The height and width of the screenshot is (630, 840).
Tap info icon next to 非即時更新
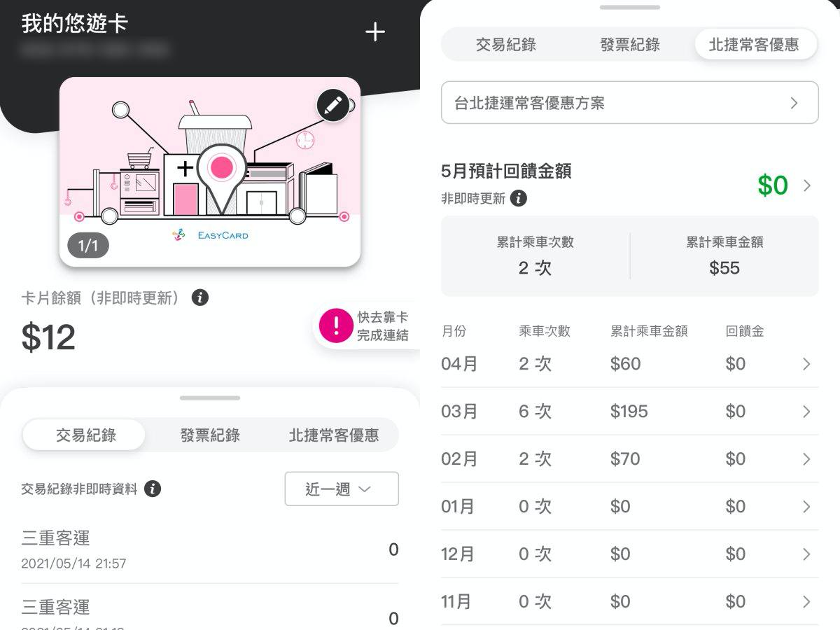point(519,199)
